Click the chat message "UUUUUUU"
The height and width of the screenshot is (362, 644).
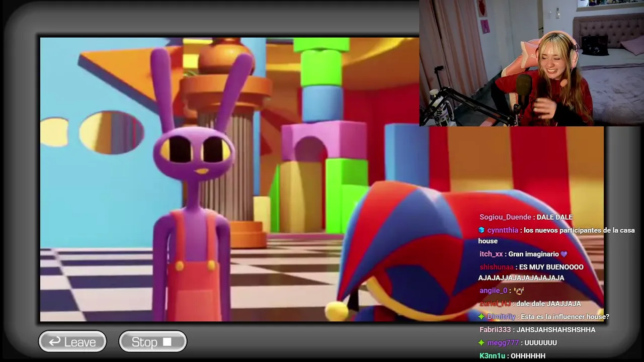point(540,343)
